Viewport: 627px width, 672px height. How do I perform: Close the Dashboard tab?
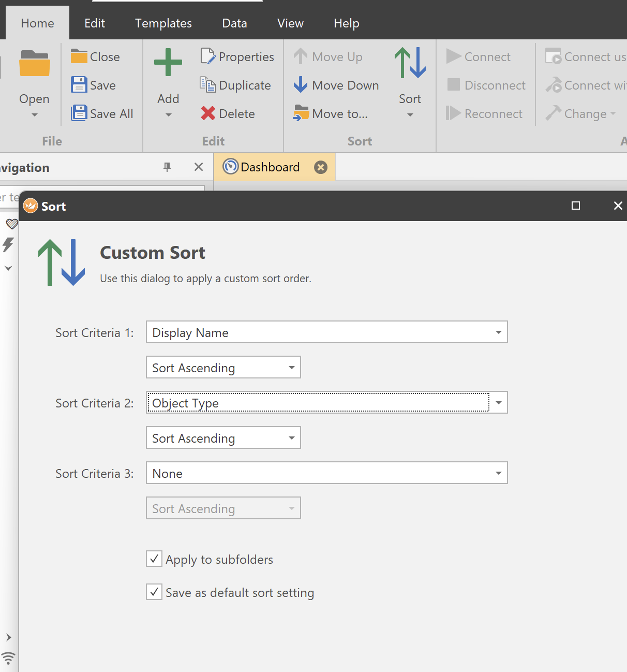click(x=321, y=167)
